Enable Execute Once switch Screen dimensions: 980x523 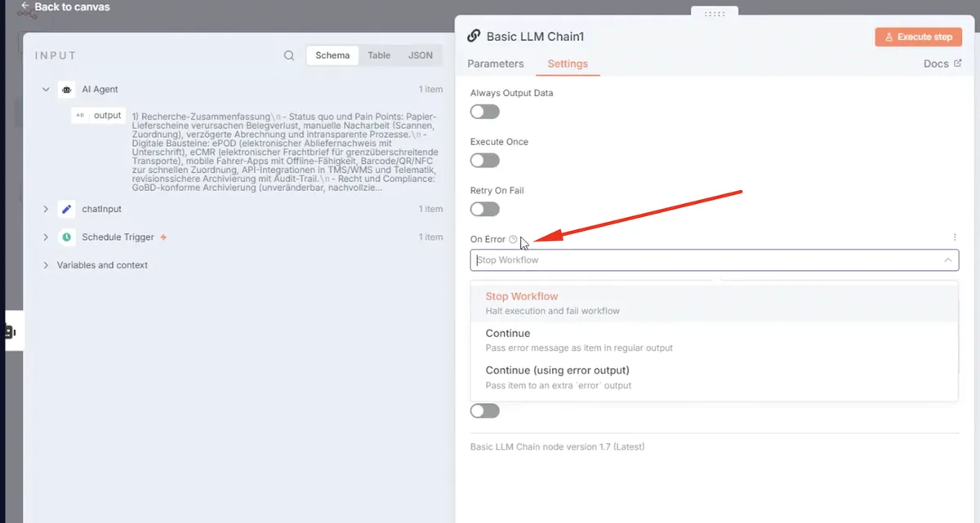pyautogui.click(x=485, y=161)
